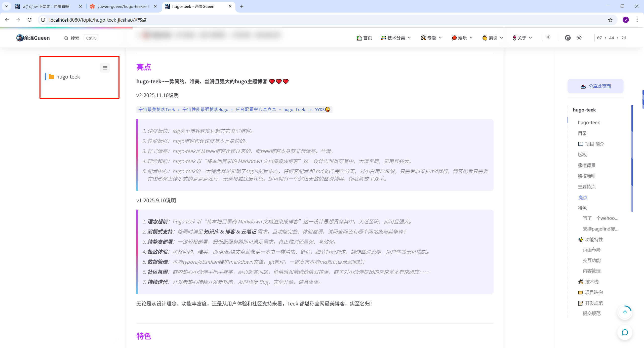Select hugo-teek folder in left sidebar

[68, 76]
